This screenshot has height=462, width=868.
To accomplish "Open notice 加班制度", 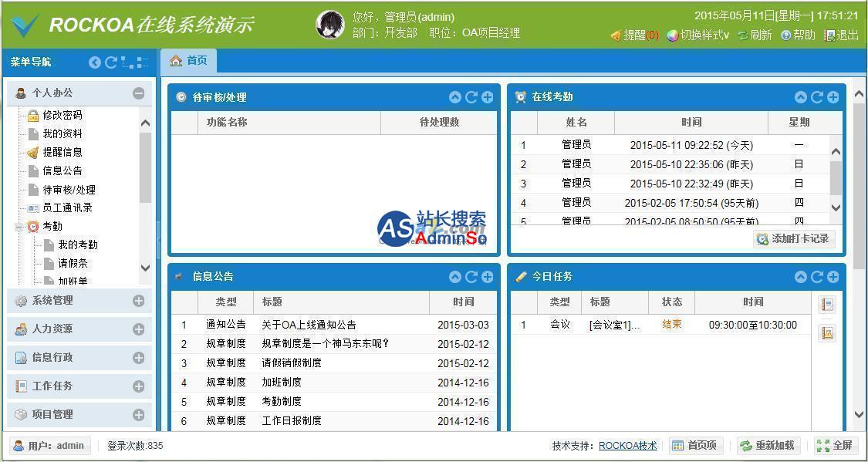I will pyautogui.click(x=281, y=383).
